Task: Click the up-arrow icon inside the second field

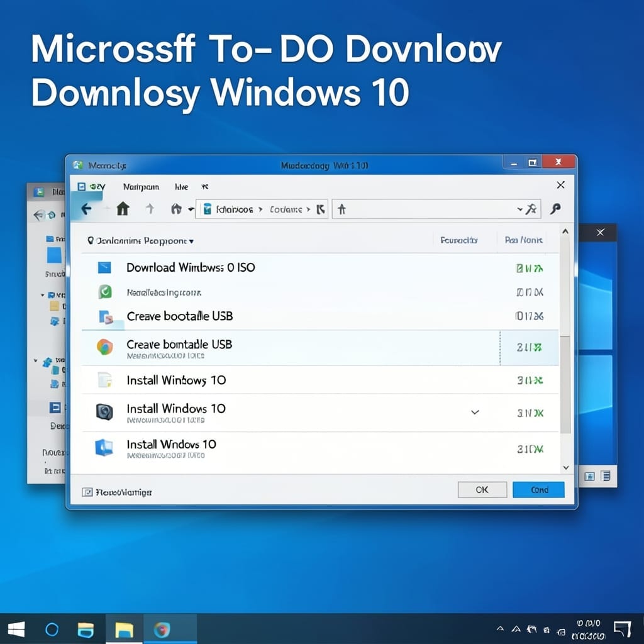Action: click(x=341, y=209)
